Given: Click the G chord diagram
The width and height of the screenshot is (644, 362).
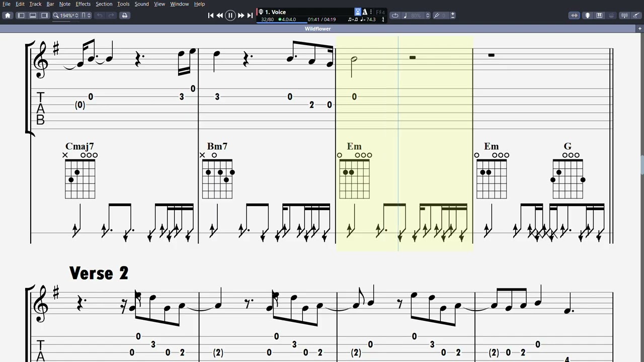Looking at the screenshot, I should pyautogui.click(x=568, y=175).
